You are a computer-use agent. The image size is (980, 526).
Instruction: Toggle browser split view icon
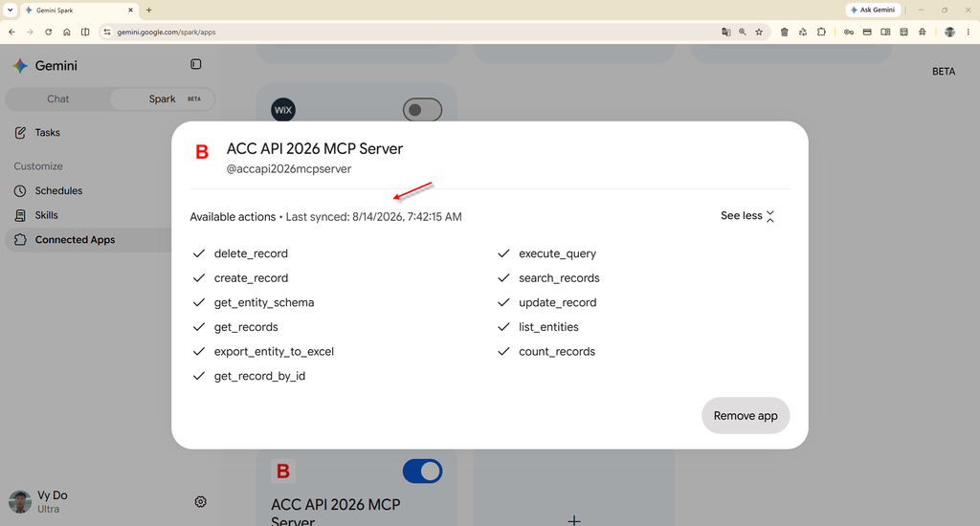point(85,32)
